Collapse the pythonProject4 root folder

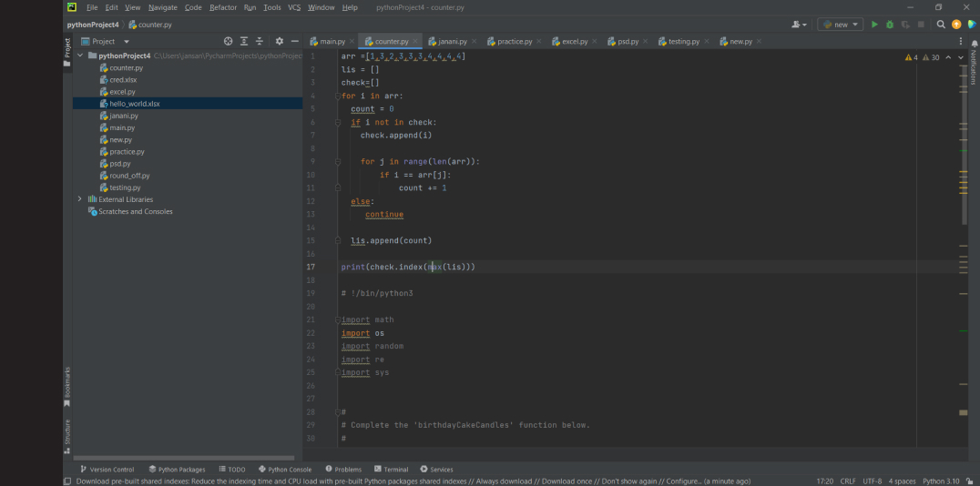pyautogui.click(x=80, y=56)
